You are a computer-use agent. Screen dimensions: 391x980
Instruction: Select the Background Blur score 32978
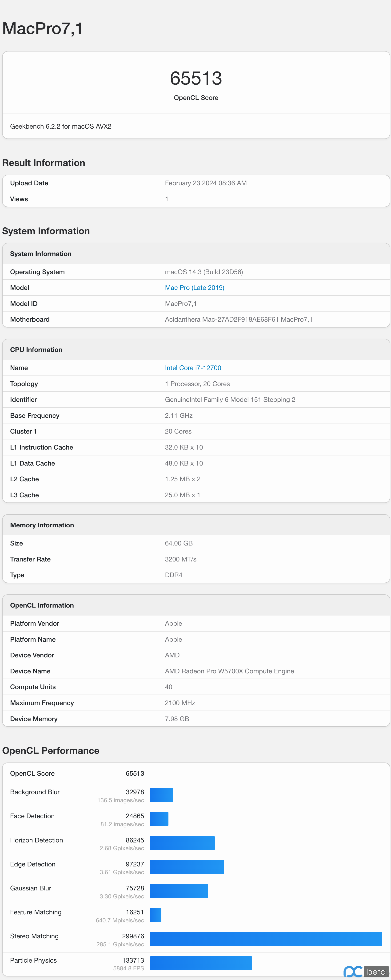click(135, 792)
